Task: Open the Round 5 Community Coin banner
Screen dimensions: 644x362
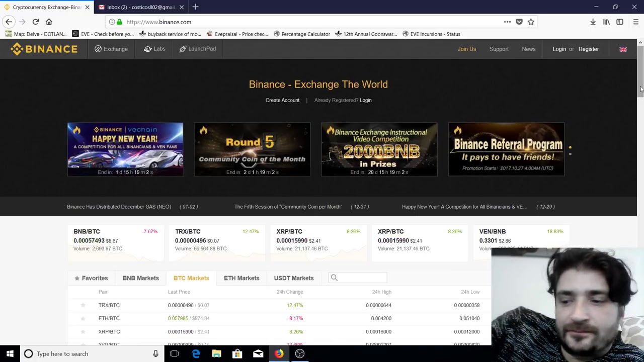Action: (x=252, y=149)
